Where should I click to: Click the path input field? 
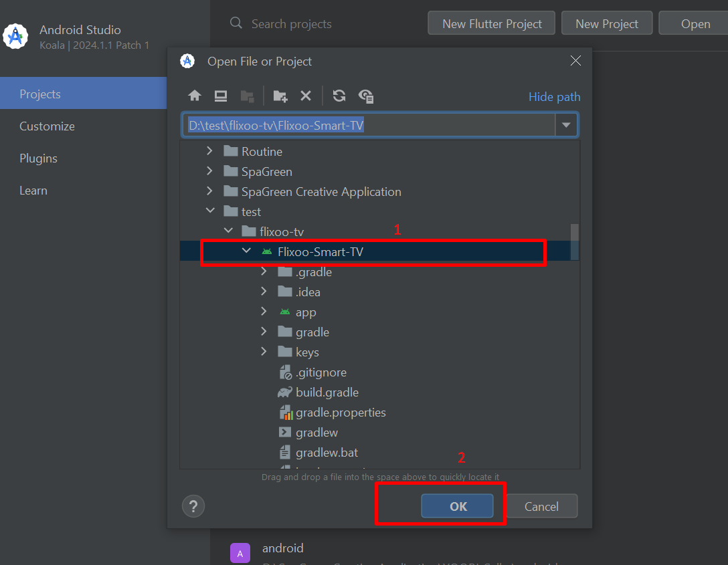pos(368,125)
